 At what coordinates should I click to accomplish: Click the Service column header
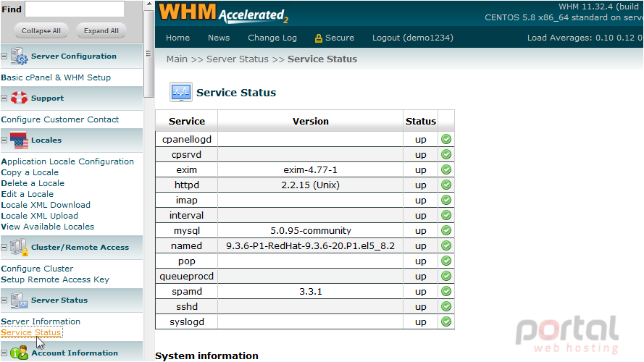(x=187, y=121)
